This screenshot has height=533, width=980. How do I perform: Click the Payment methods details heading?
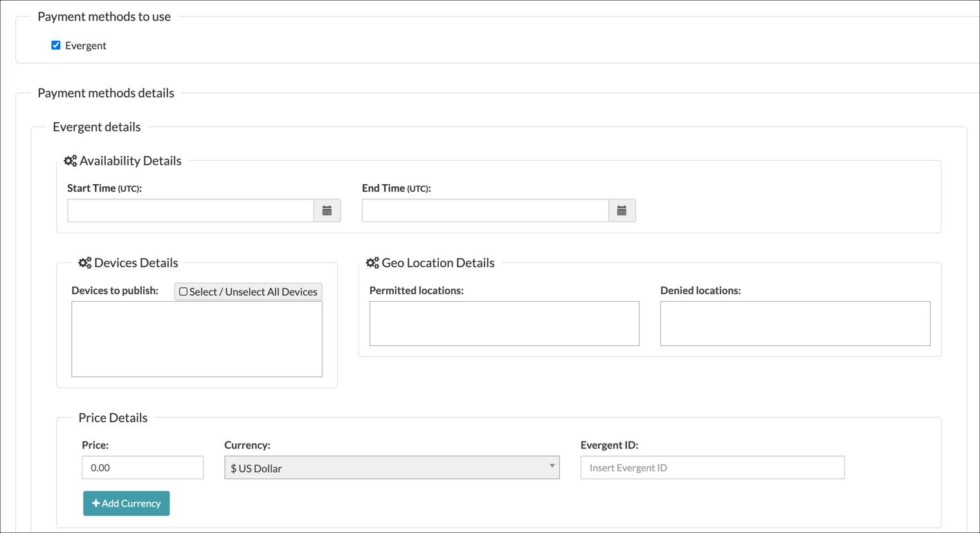click(x=106, y=93)
